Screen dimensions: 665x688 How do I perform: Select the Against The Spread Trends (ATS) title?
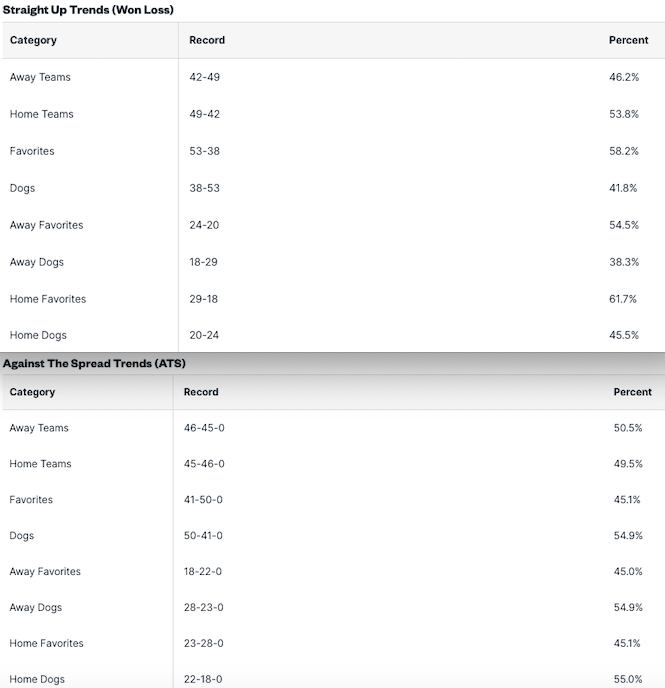coord(94,363)
